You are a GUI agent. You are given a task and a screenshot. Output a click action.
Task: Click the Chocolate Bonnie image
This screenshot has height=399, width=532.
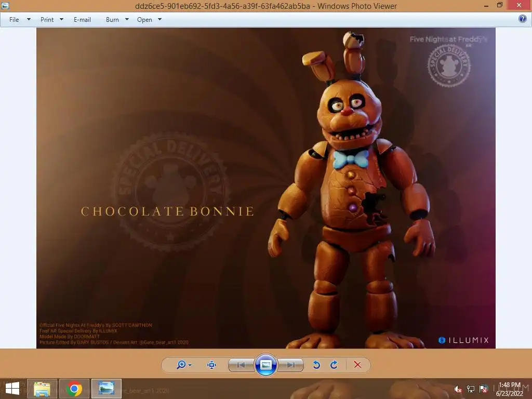(265, 188)
